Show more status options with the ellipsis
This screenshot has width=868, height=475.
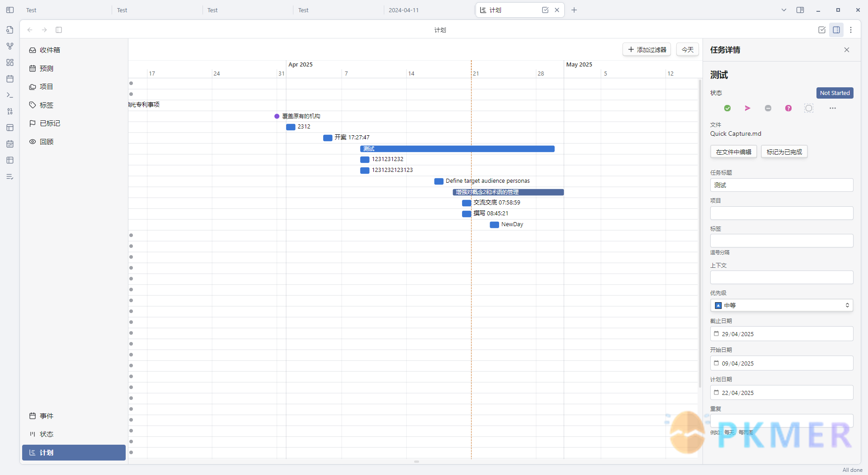tap(833, 108)
